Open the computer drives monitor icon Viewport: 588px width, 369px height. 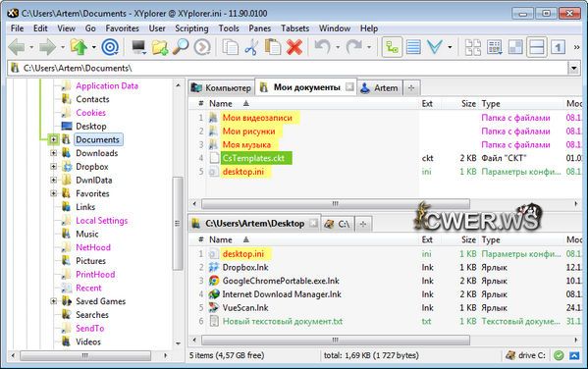click(x=138, y=47)
